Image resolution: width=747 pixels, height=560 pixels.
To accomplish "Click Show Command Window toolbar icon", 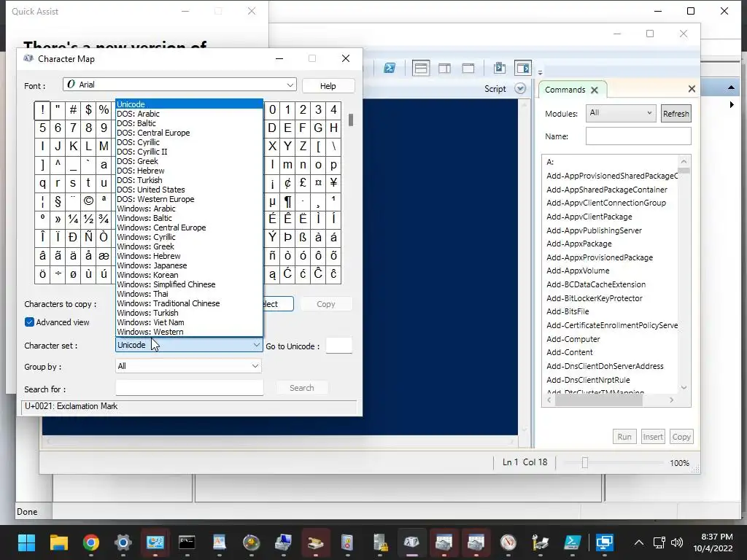I will (499, 68).
